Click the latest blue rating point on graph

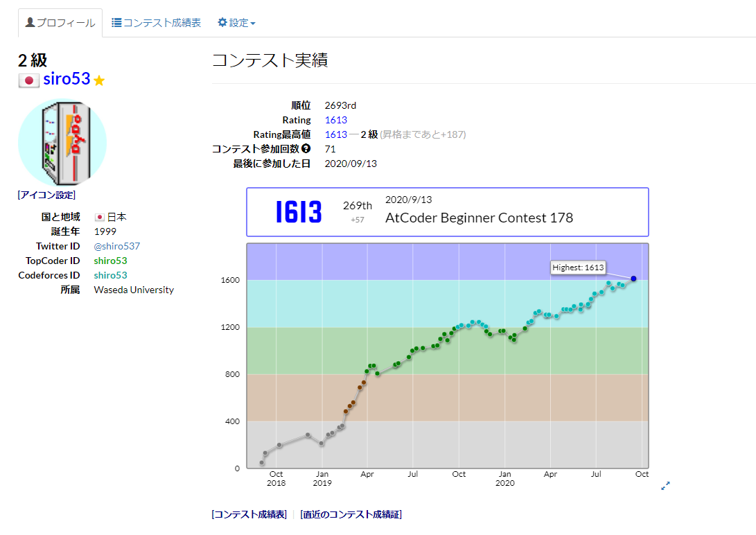[x=633, y=279]
